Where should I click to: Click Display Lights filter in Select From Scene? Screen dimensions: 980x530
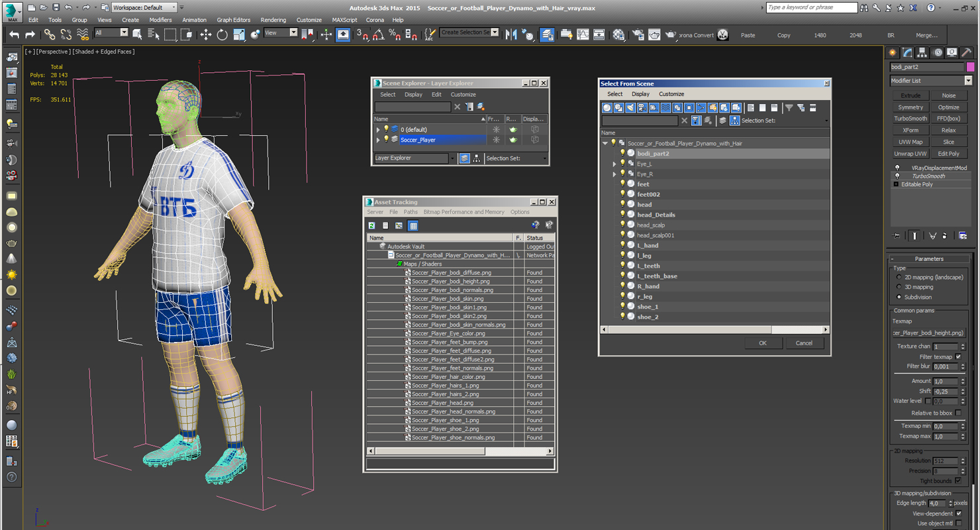pyautogui.click(x=630, y=107)
